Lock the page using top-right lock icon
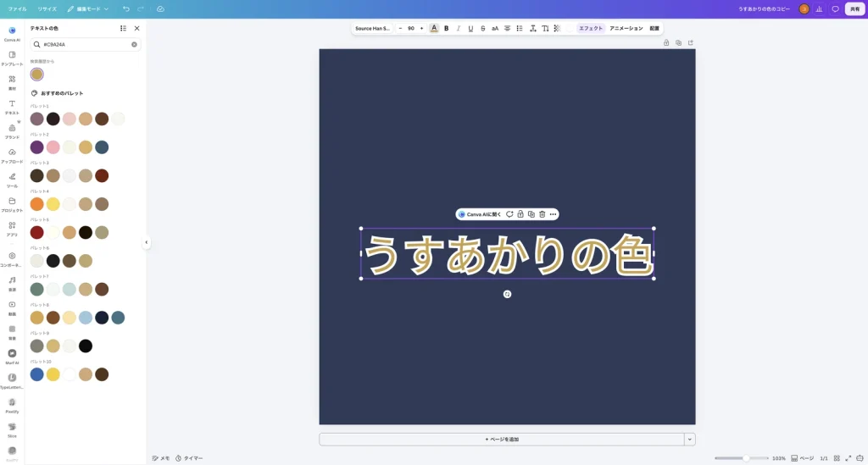Viewport: 868px width, 465px height. coord(666,42)
